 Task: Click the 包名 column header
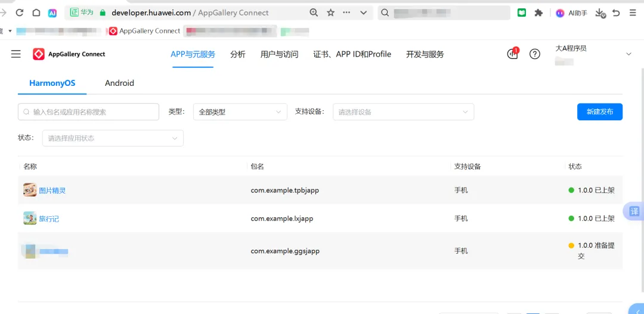tap(257, 166)
